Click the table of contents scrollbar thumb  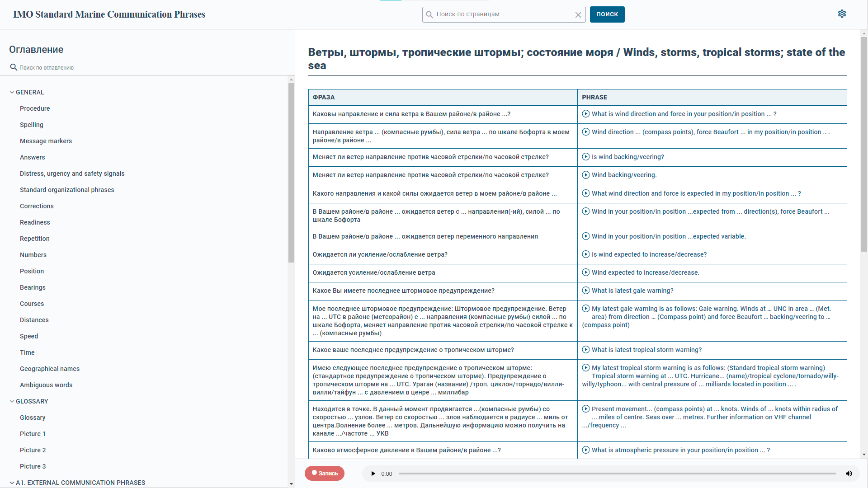pyautogui.click(x=291, y=173)
